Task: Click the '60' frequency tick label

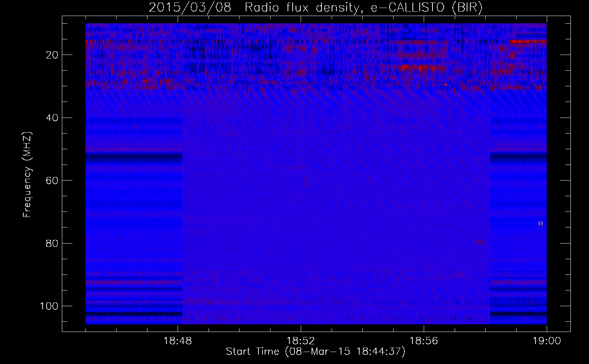Action: [x=52, y=181]
